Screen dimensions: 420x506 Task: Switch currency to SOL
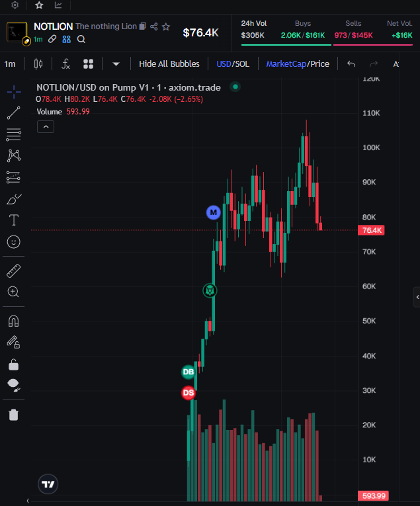coord(241,64)
